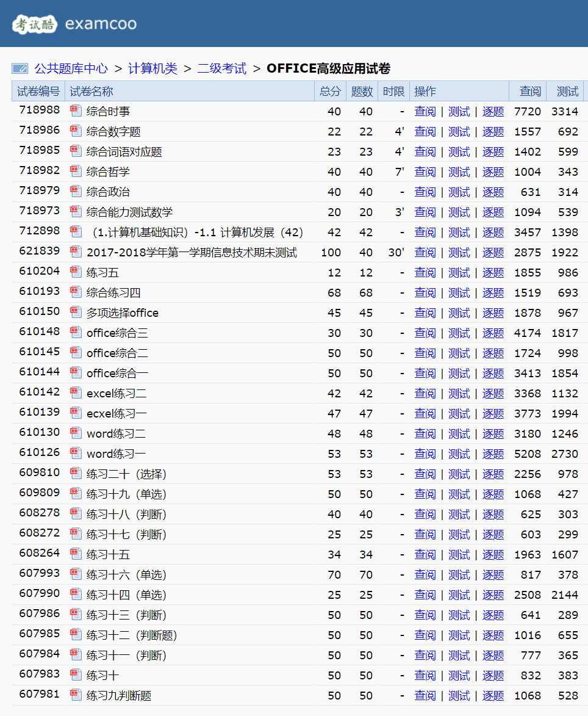Image resolution: width=588 pixels, height=716 pixels.
Task: Click the 题数 column header
Action: coord(362,92)
